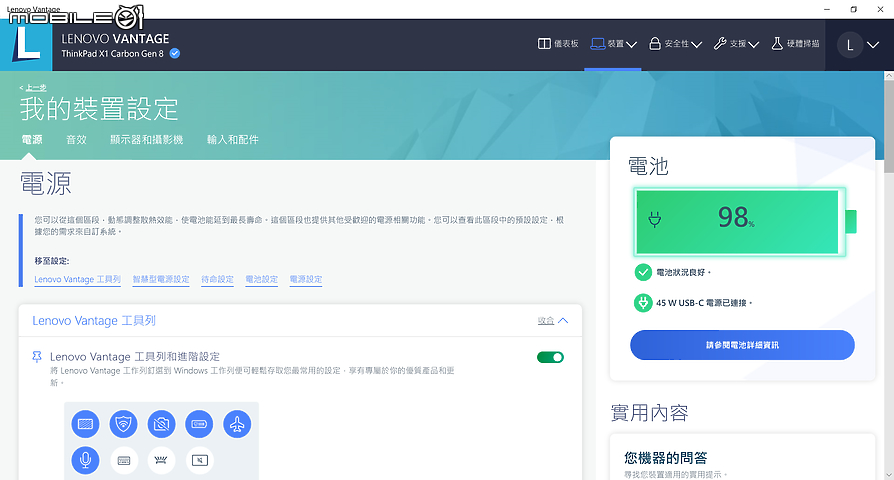This screenshot has width=894, height=480.
Task: Jump to 電池設定 link
Action: tap(262, 279)
